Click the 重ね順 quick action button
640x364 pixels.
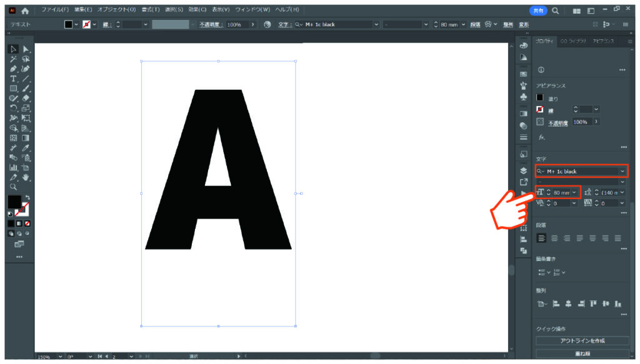pos(582,353)
